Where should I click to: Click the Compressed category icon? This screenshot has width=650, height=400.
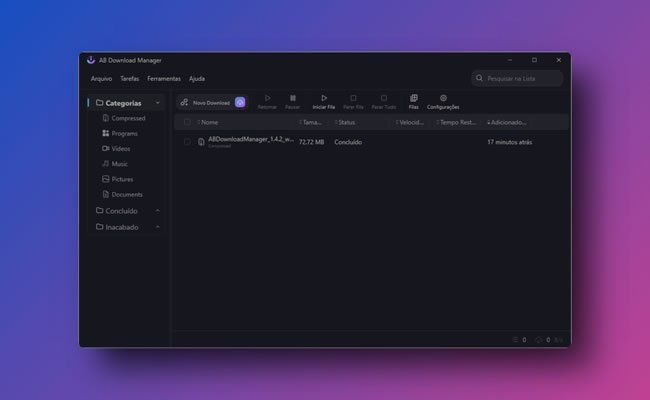[x=106, y=118]
